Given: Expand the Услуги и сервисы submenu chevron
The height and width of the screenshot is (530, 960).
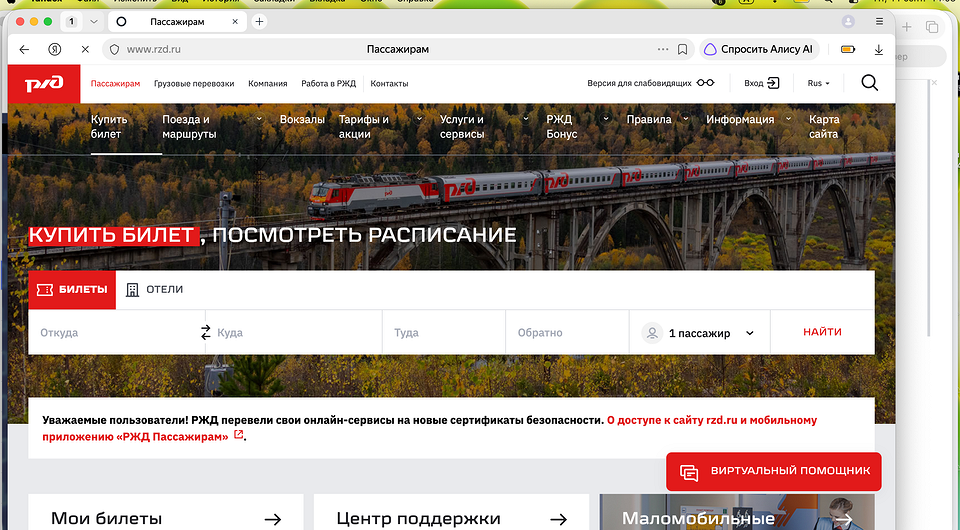Looking at the screenshot, I should [x=525, y=119].
